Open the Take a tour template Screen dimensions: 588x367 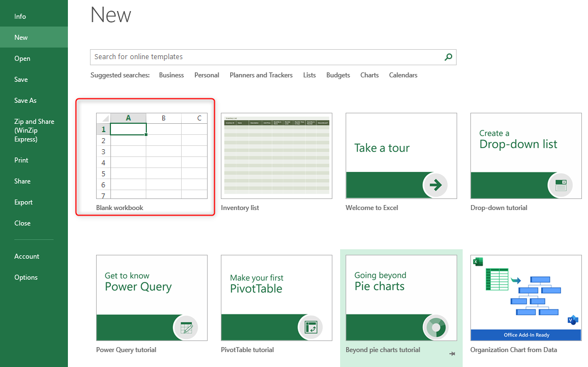401,156
